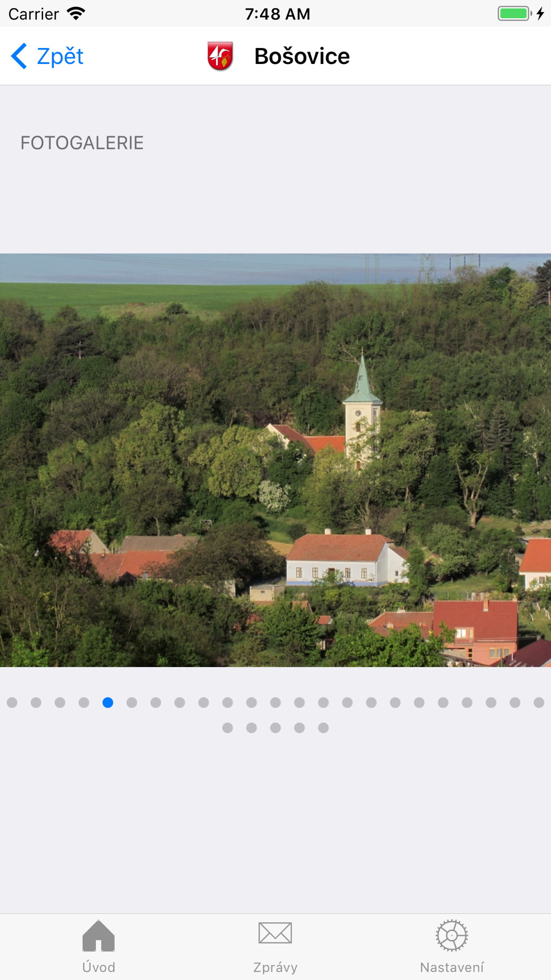Viewport: 551px width, 980px height.
Task: Open the village church gallery photo
Action: pos(275,460)
